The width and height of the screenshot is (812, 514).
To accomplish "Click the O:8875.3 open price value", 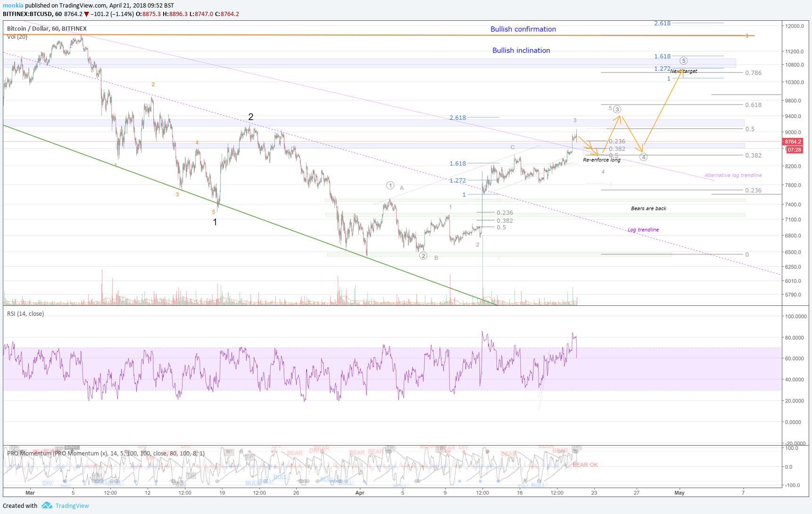I will click(x=148, y=14).
